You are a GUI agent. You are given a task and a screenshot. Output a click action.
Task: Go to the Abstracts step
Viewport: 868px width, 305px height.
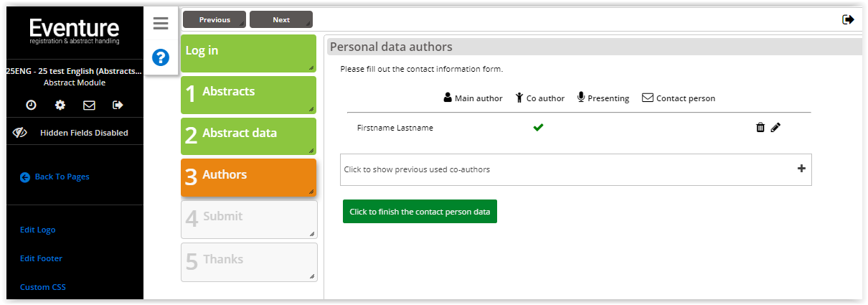tap(248, 94)
